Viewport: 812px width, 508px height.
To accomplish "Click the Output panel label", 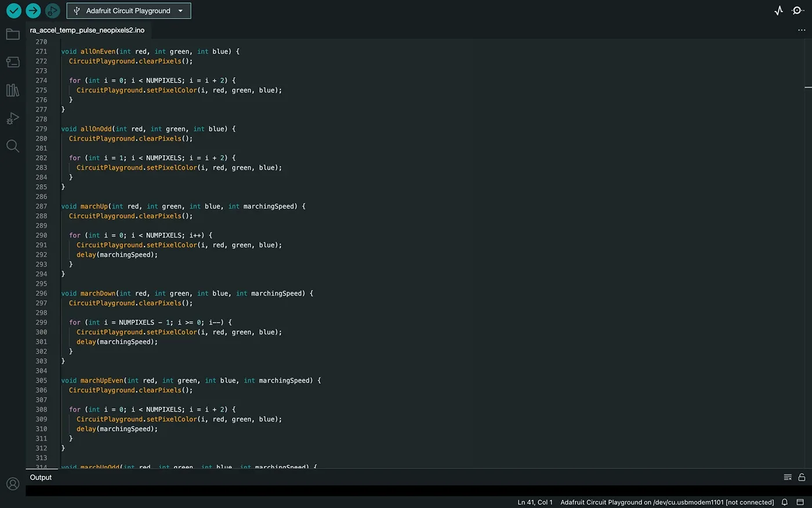I will click(x=41, y=477).
